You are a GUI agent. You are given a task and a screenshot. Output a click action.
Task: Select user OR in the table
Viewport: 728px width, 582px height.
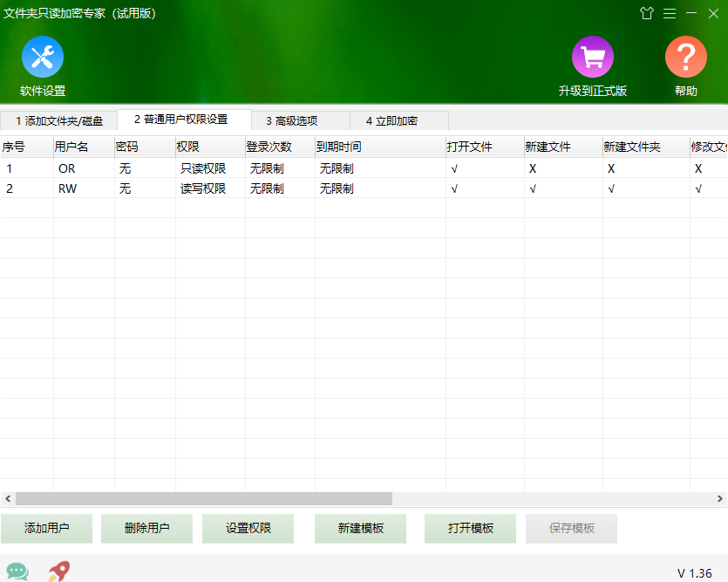coord(67,168)
